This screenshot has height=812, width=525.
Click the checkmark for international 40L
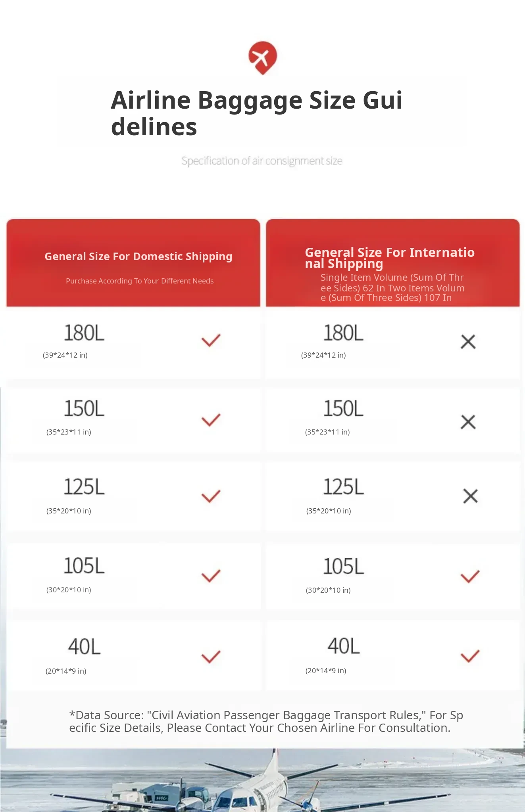(x=470, y=656)
